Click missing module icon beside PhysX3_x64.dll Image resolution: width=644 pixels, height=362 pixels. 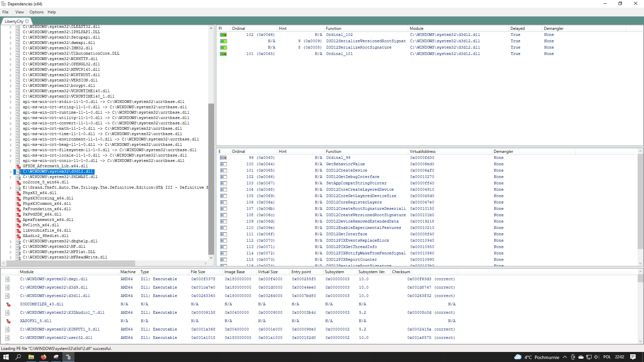click(x=18, y=193)
